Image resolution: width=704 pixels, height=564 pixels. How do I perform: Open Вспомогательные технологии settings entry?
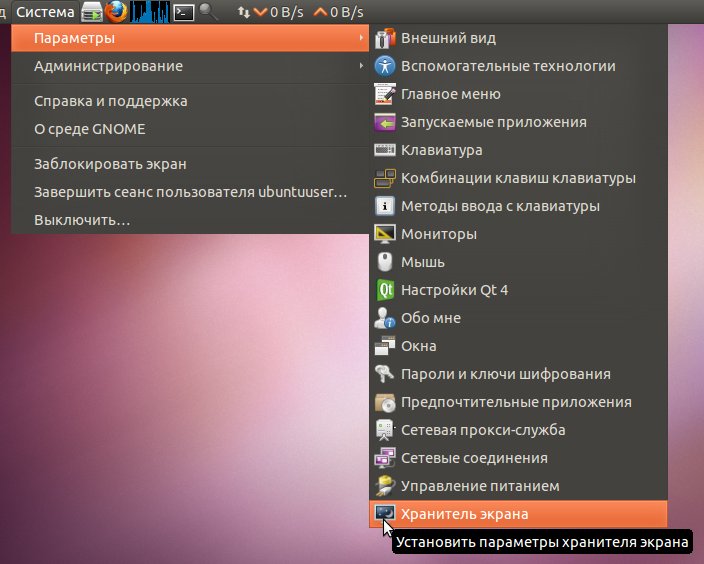(x=519, y=66)
